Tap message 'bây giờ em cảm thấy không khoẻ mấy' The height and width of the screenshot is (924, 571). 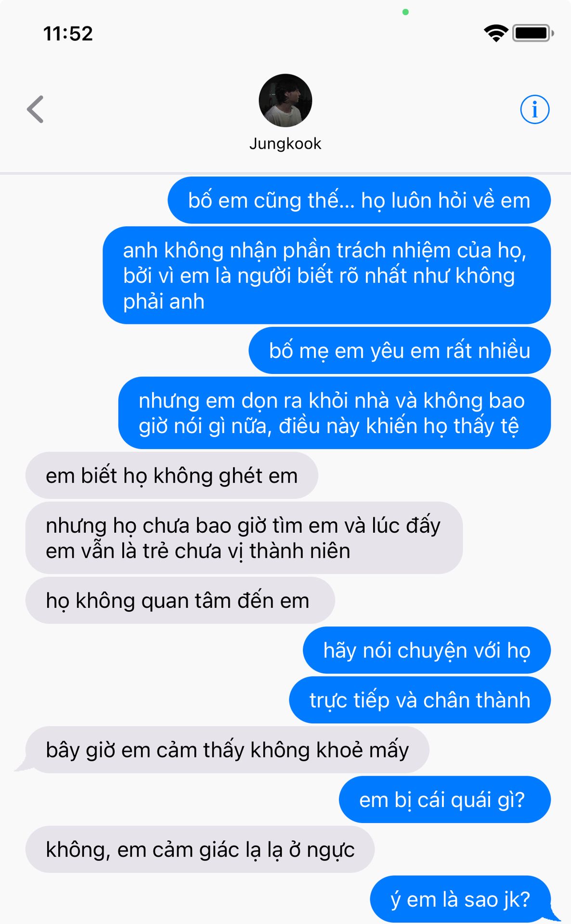[227, 750]
